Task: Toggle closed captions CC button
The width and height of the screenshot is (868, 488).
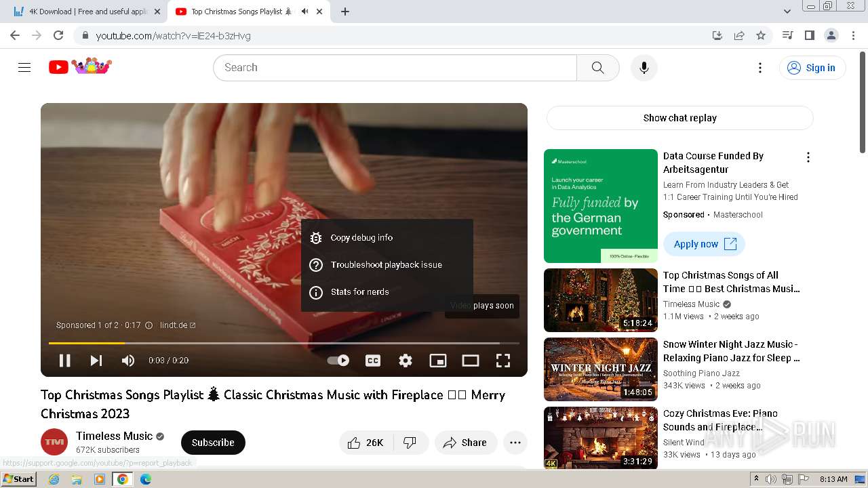Action: (373, 361)
